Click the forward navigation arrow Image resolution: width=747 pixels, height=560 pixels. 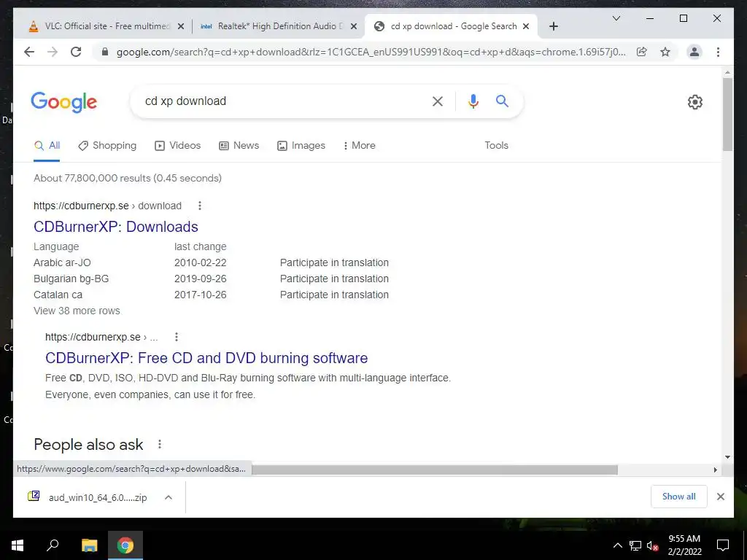[x=53, y=52]
